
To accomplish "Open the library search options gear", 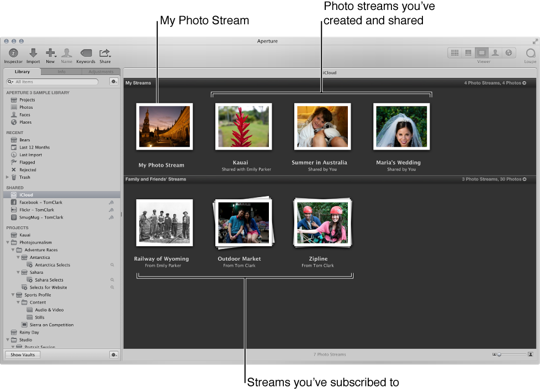I will (x=114, y=81).
